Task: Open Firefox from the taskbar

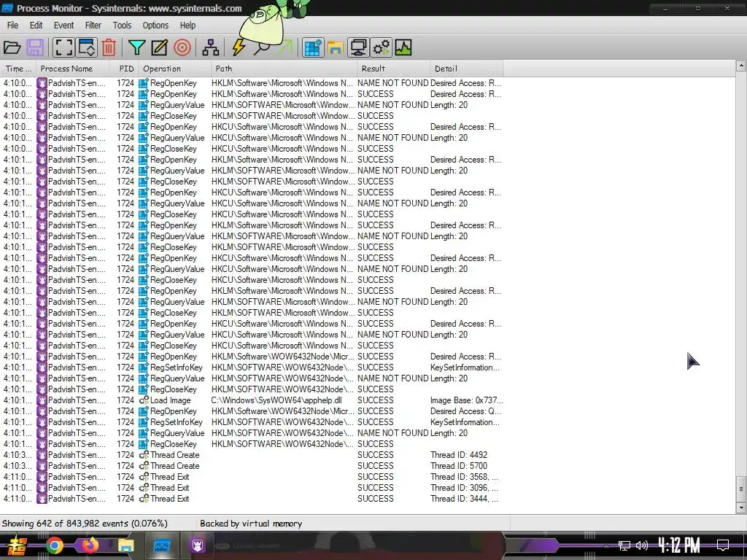Action: [x=90, y=545]
